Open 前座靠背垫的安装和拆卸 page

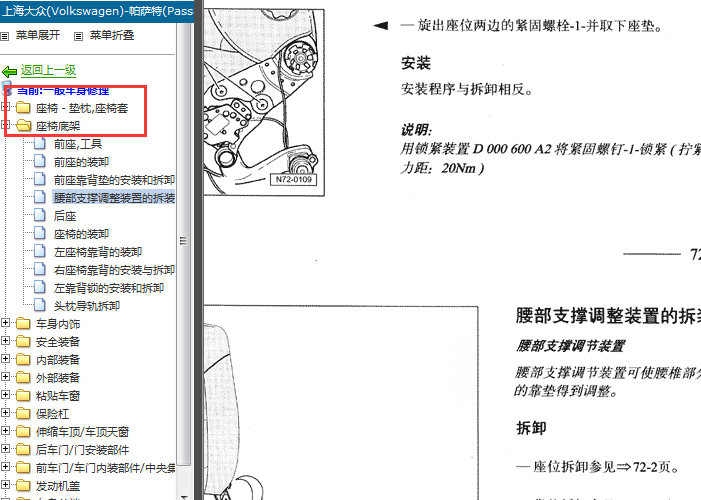pos(114,180)
